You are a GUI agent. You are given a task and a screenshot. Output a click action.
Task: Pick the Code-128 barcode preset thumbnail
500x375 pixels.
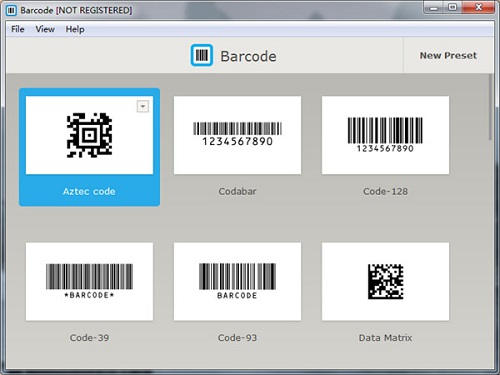coord(385,135)
